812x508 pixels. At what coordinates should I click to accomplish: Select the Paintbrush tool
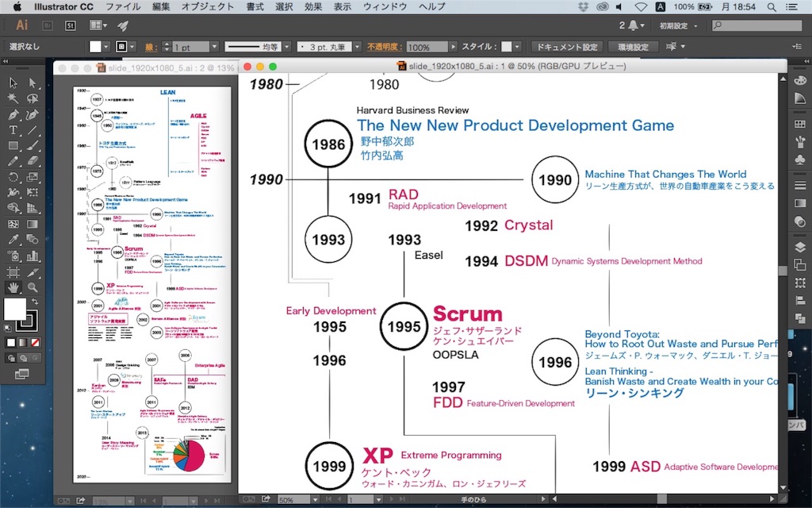(33, 146)
